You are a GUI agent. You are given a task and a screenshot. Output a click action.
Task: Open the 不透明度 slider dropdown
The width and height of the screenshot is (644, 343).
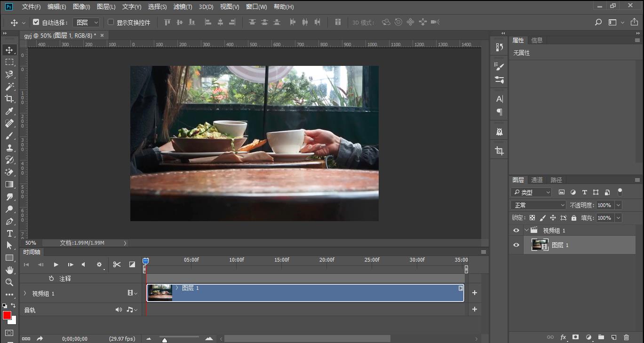pos(618,205)
